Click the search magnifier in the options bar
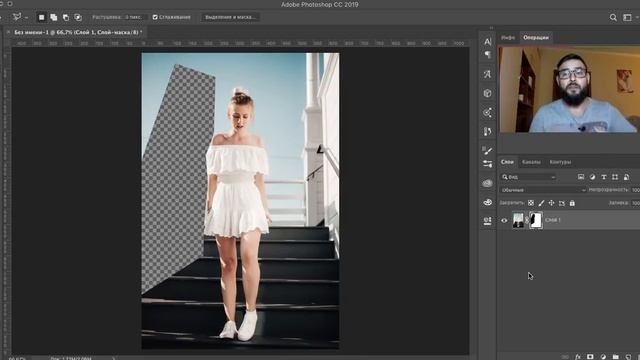Viewport: 640px width, 360px height. click(613, 18)
